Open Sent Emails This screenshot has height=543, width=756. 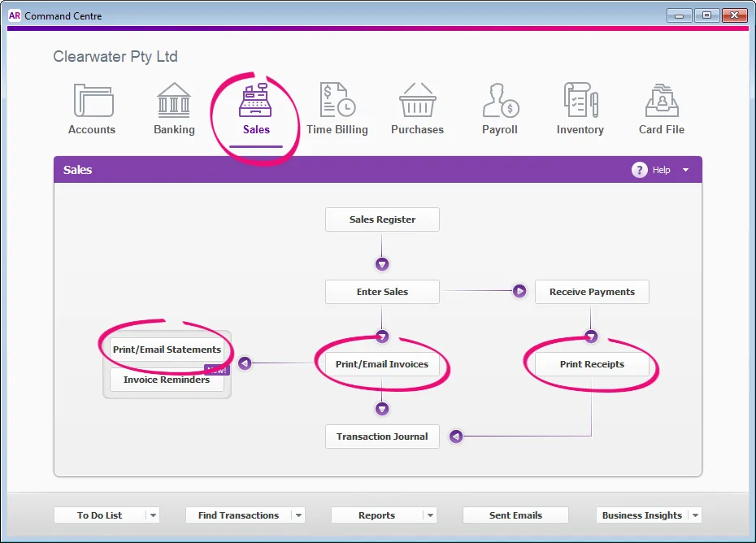[x=515, y=515]
